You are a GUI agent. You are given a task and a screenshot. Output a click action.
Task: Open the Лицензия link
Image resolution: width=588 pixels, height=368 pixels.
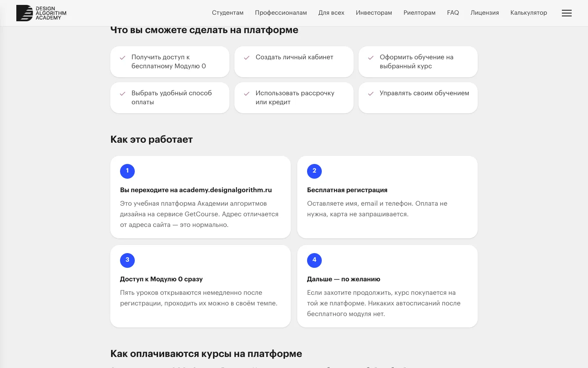click(x=485, y=13)
